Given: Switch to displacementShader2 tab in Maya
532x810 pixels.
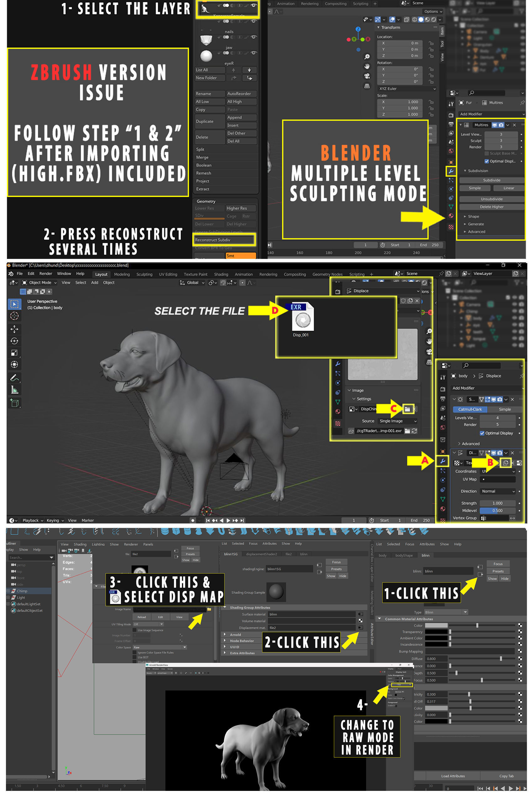Looking at the screenshot, I should (261, 554).
